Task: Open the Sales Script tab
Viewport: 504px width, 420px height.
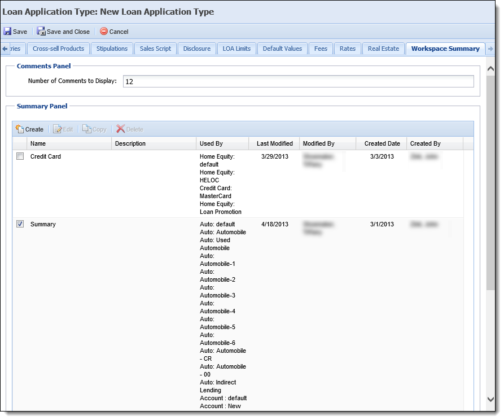Action: coord(155,49)
